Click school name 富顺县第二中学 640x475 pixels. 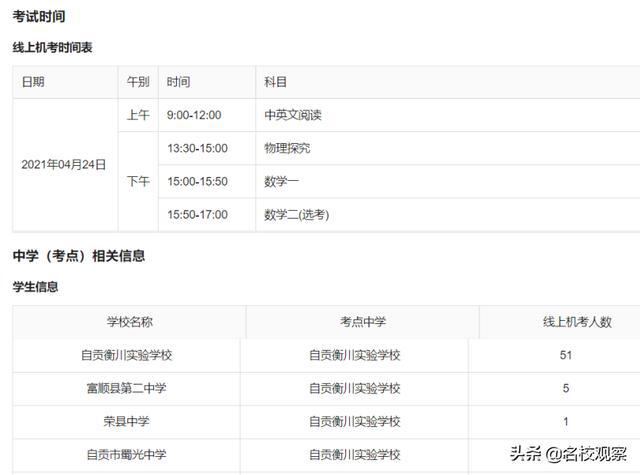(127, 388)
